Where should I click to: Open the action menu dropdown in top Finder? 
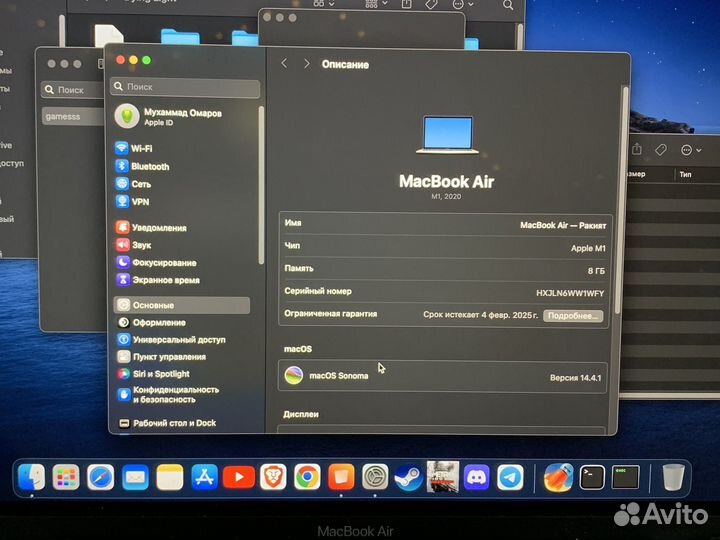pyautogui.click(x=463, y=4)
